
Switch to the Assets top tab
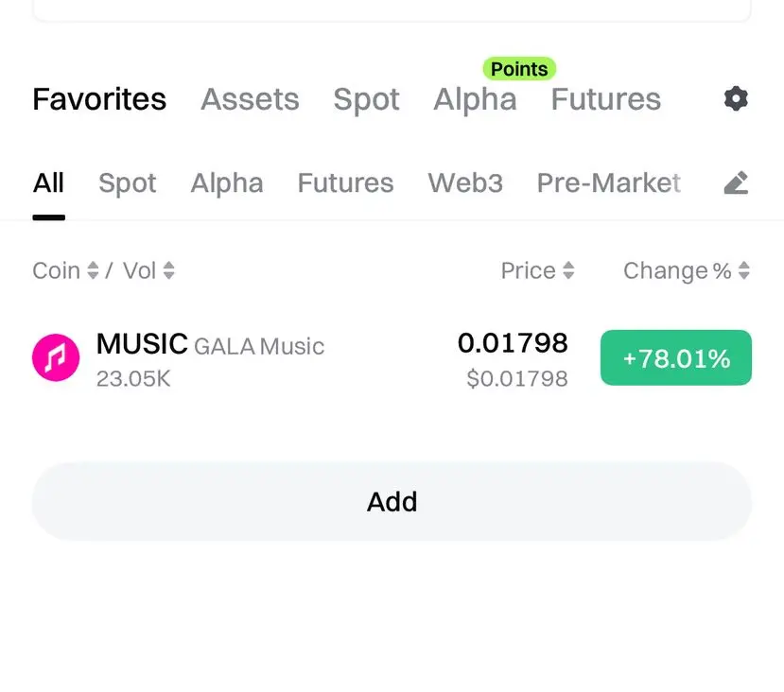pos(250,99)
